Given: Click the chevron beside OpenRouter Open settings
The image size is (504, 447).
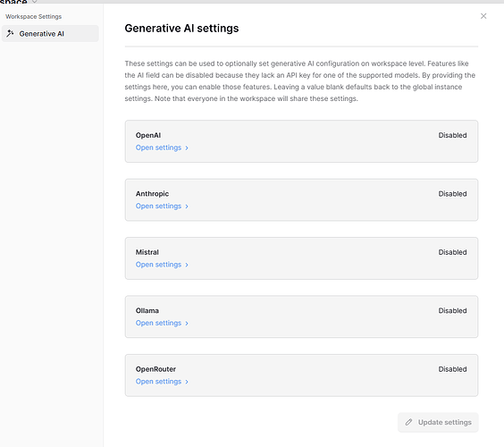Looking at the screenshot, I should coord(187,382).
